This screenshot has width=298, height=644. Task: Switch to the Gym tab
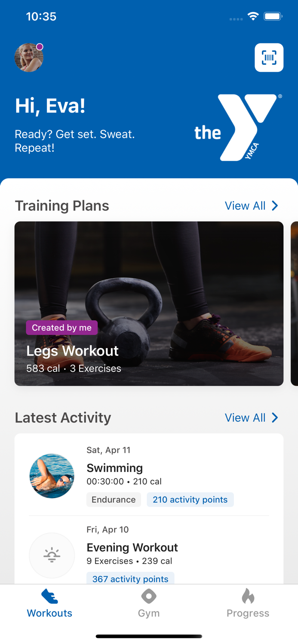(x=149, y=603)
